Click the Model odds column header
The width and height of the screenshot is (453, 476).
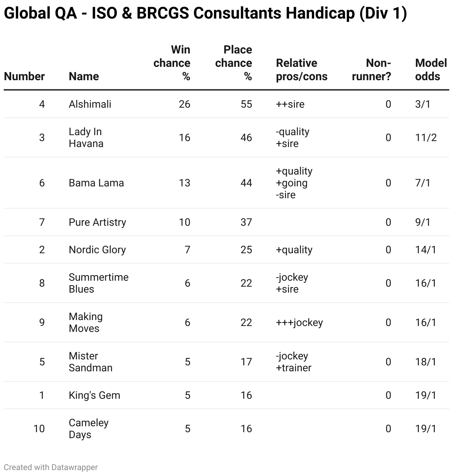[x=431, y=70]
